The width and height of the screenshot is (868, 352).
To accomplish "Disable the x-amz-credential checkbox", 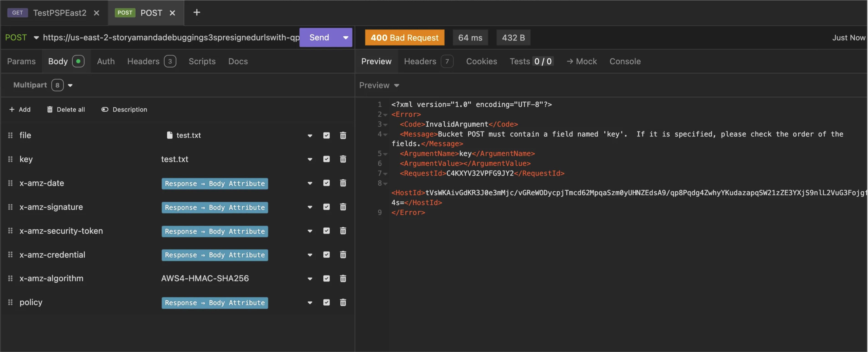I will [x=326, y=254].
